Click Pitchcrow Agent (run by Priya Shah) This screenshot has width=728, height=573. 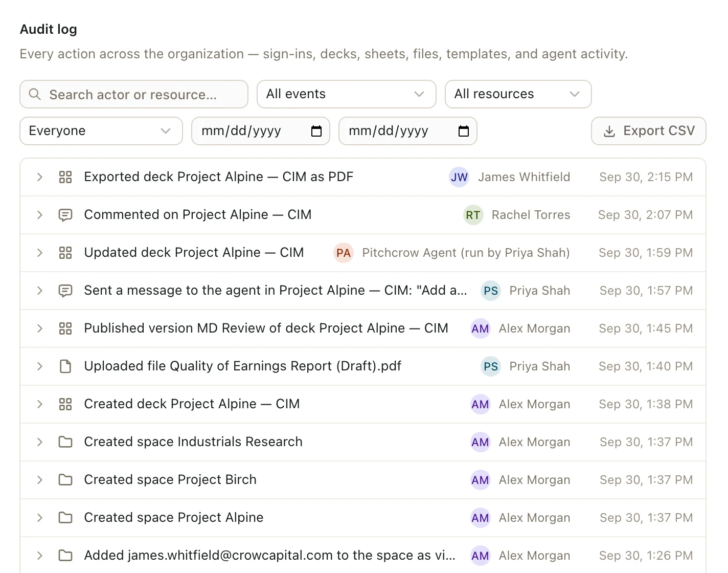click(x=466, y=253)
